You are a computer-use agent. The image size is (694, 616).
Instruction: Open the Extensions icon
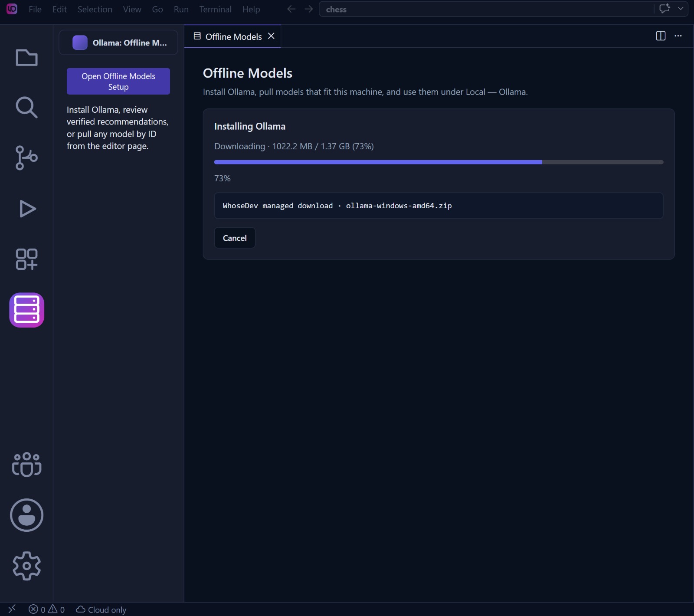point(26,259)
